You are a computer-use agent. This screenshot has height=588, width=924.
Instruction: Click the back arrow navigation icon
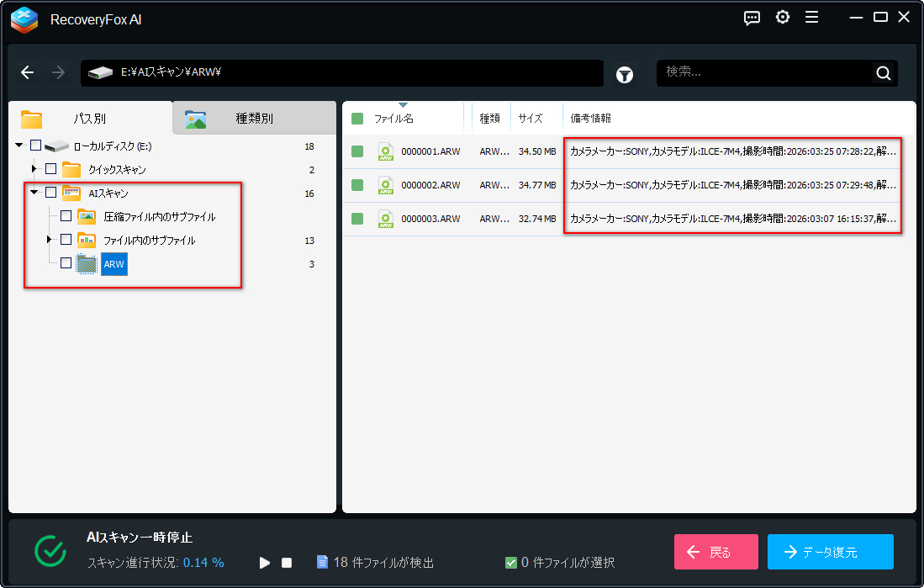click(x=27, y=72)
